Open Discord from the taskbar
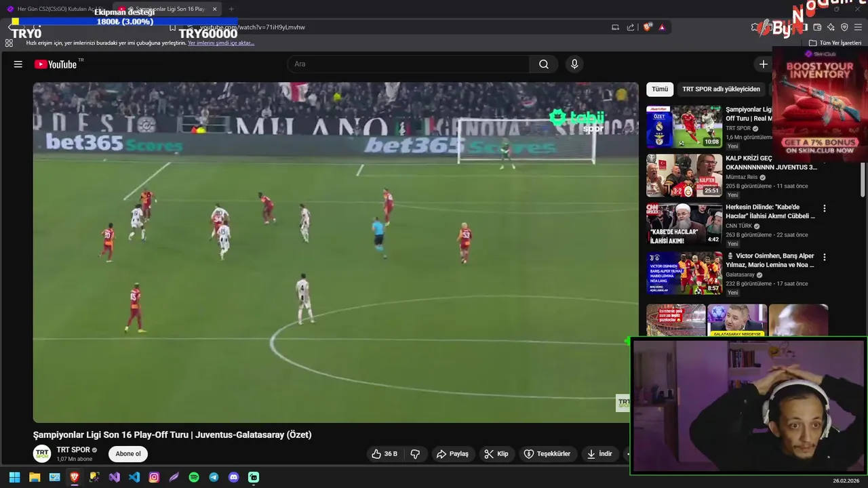The image size is (868, 488). tap(234, 477)
